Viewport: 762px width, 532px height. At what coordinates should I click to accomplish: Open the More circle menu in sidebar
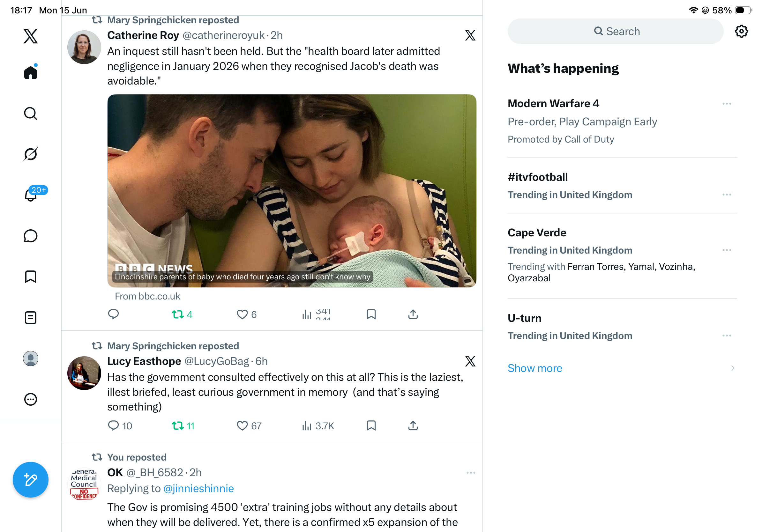[31, 399]
